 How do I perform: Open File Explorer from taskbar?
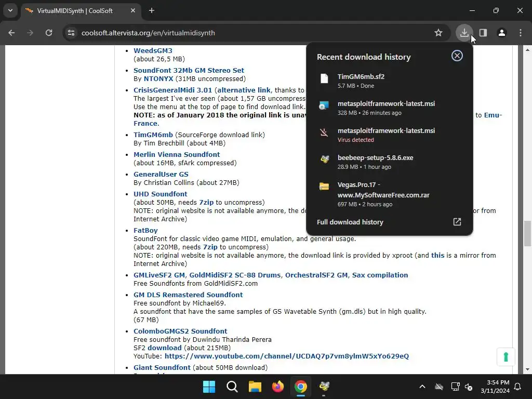tap(255, 387)
